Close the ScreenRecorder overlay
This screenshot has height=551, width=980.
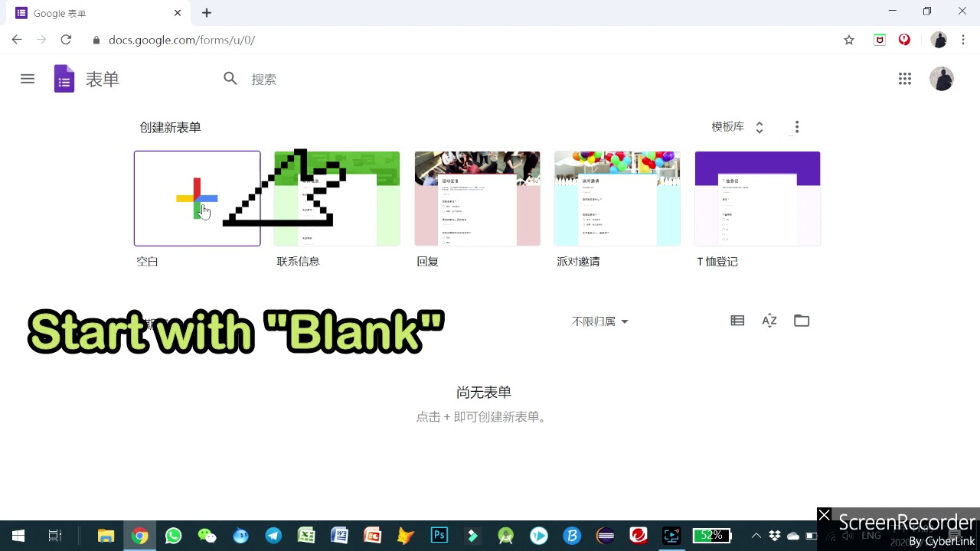[824, 515]
